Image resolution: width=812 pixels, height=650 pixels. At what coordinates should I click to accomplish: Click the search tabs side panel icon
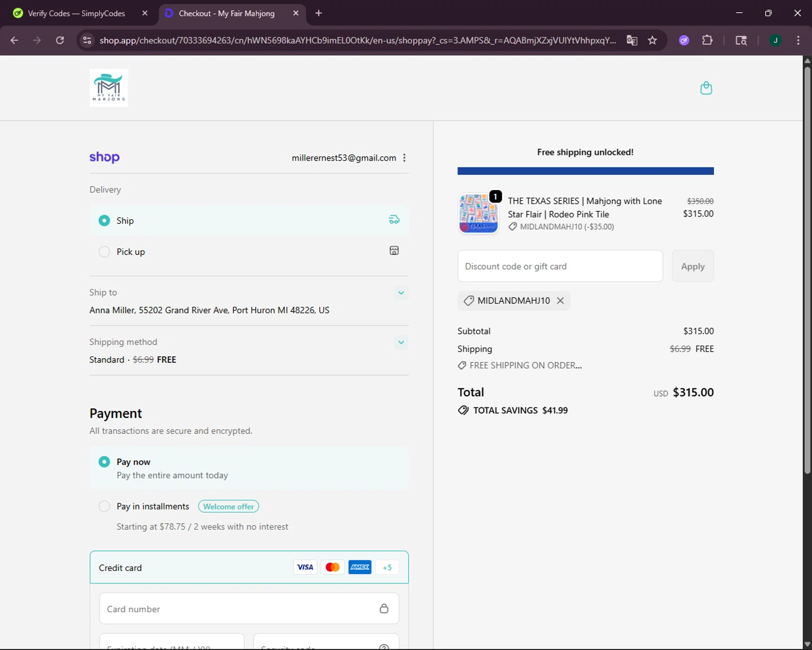click(x=741, y=40)
